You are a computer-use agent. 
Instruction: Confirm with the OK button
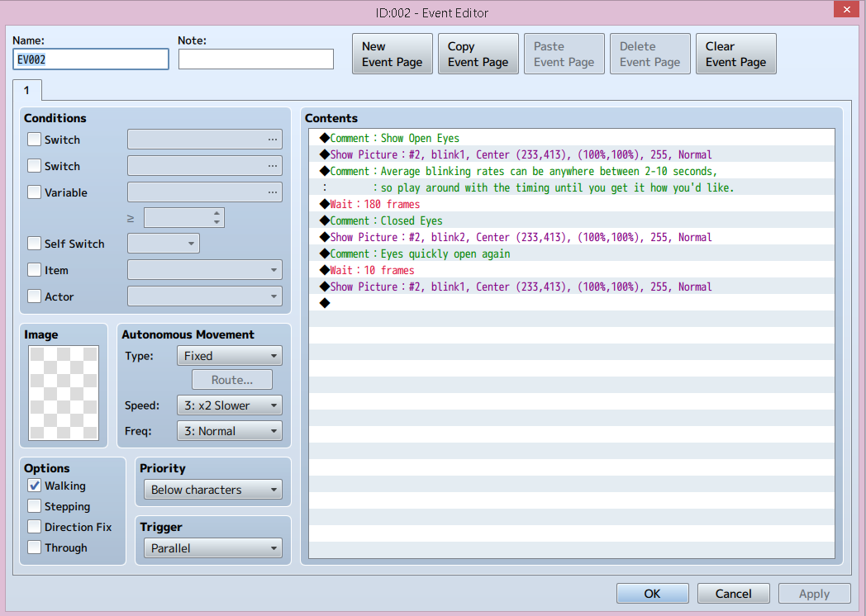652,594
